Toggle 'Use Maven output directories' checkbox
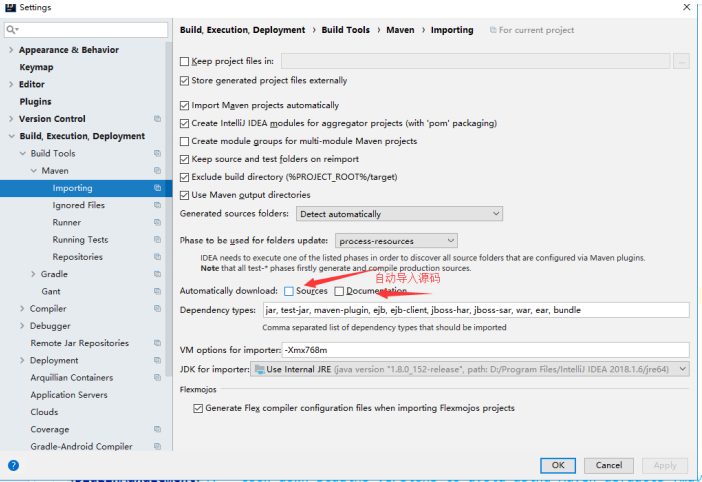702x482 pixels. [x=184, y=195]
